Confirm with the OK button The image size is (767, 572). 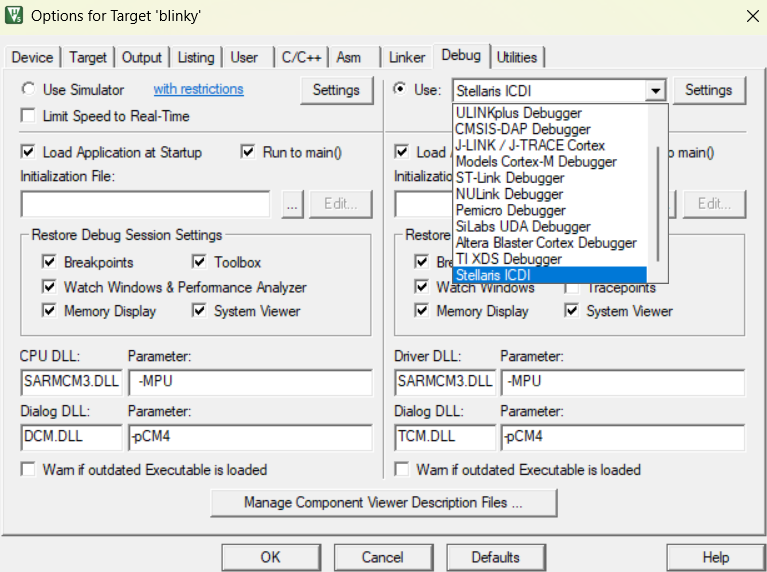point(271,557)
